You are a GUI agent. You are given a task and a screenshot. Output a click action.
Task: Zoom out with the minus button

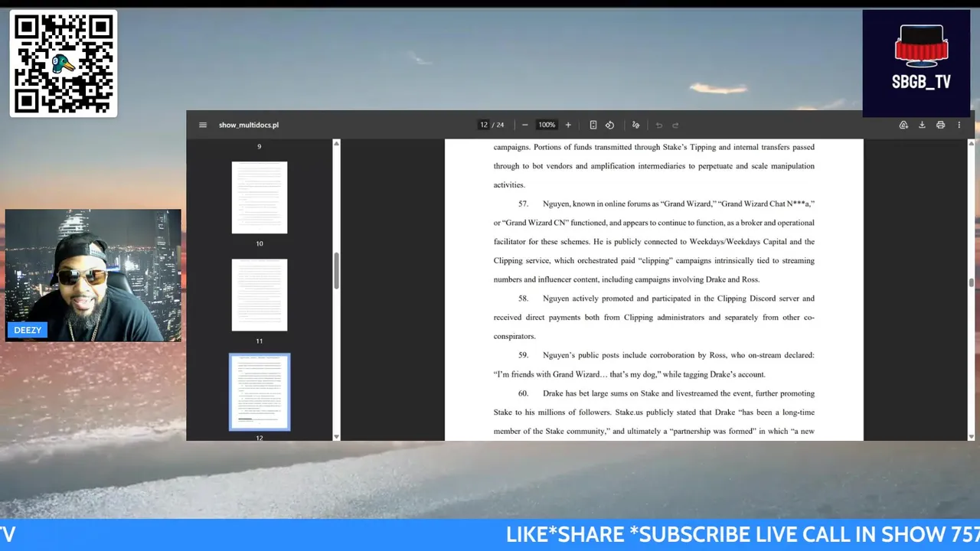coord(524,125)
